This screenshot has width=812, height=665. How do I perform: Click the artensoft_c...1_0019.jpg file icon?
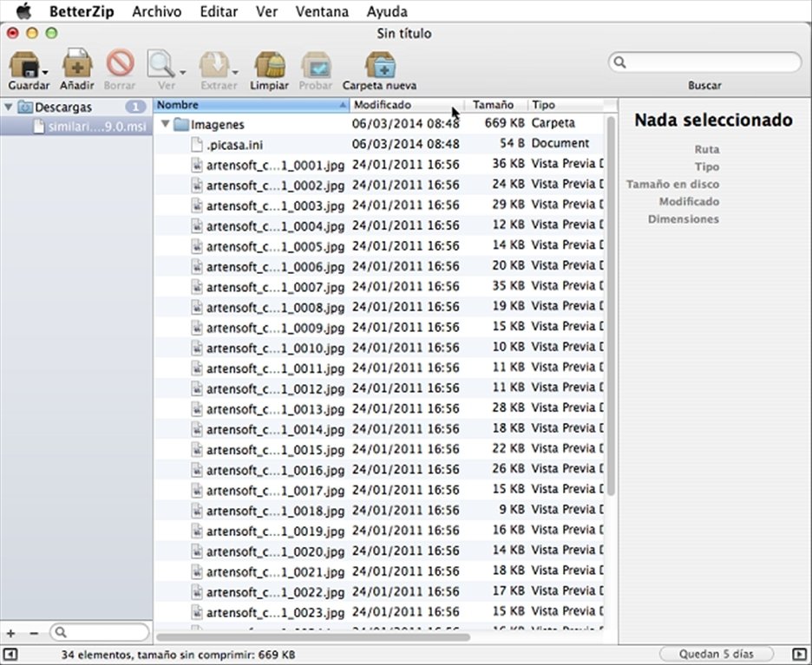click(197, 531)
